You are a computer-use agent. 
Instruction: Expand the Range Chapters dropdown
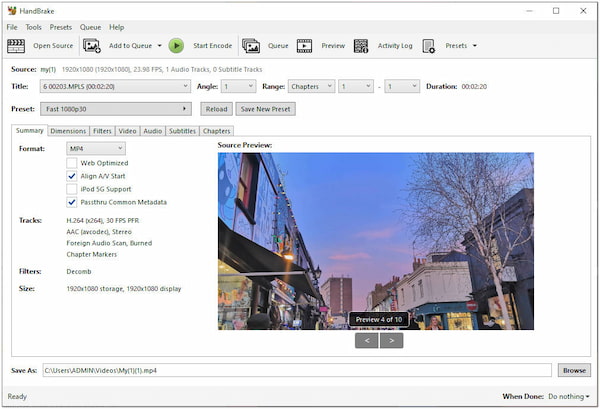coord(311,87)
